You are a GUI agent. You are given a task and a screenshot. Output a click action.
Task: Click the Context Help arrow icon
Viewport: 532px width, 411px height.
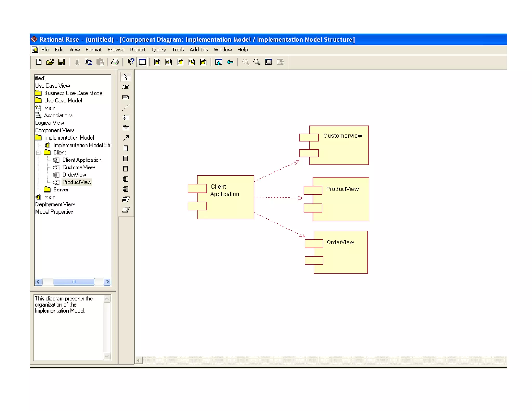point(130,62)
